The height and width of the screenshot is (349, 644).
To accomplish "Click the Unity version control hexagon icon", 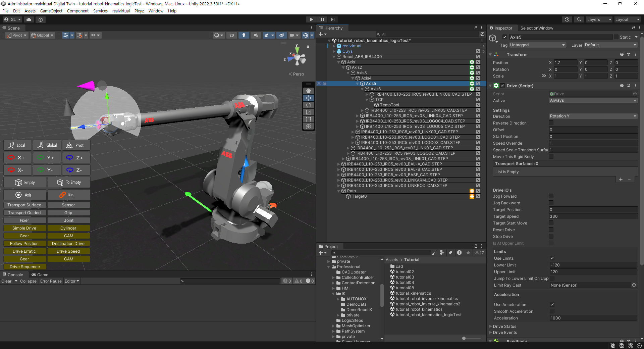I will (x=41, y=19).
